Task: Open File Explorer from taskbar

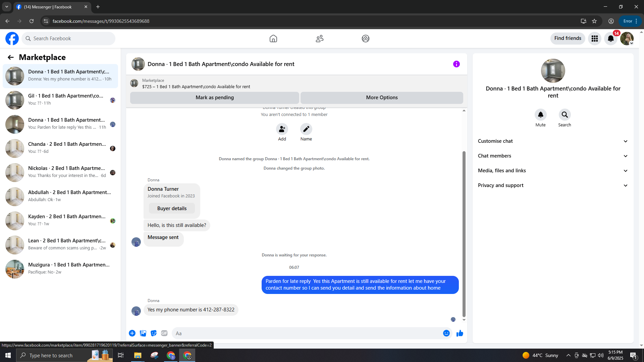Action: click(x=138, y=355)
